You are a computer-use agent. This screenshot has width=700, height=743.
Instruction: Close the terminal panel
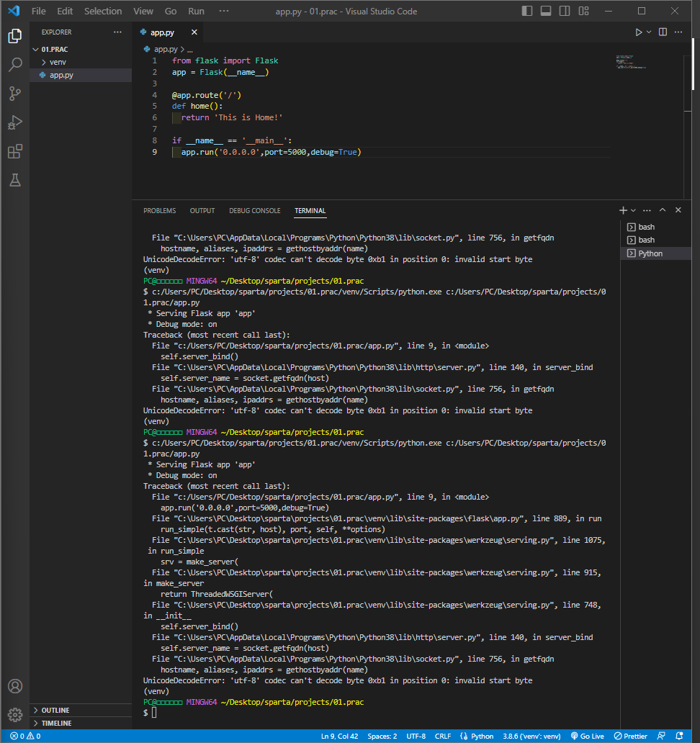point(678,210)
